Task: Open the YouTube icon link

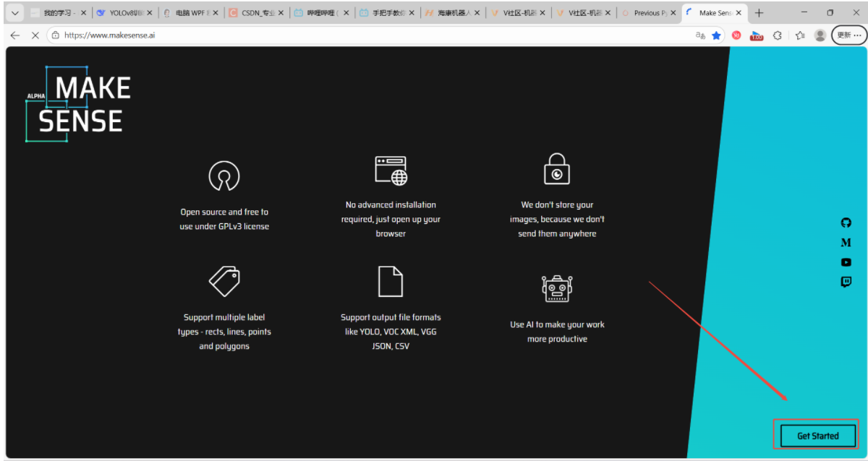Action: (x=846, y=262)
